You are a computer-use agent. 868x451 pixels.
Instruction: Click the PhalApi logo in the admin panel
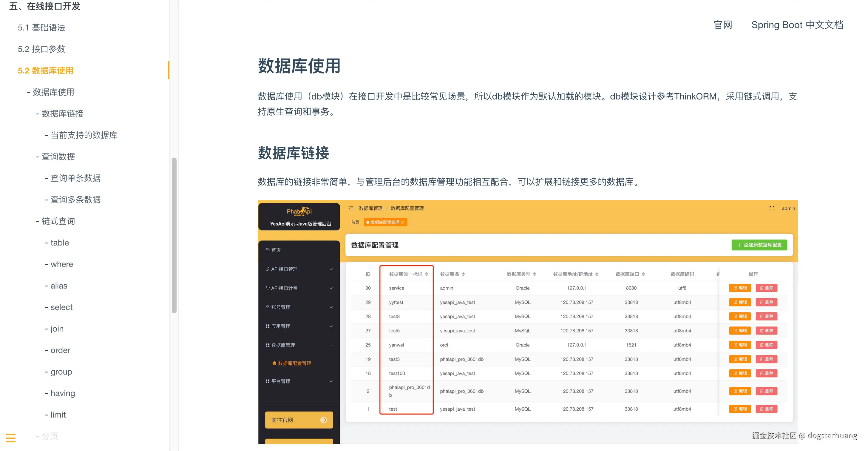pyautogui.click(x=299, y=211)
